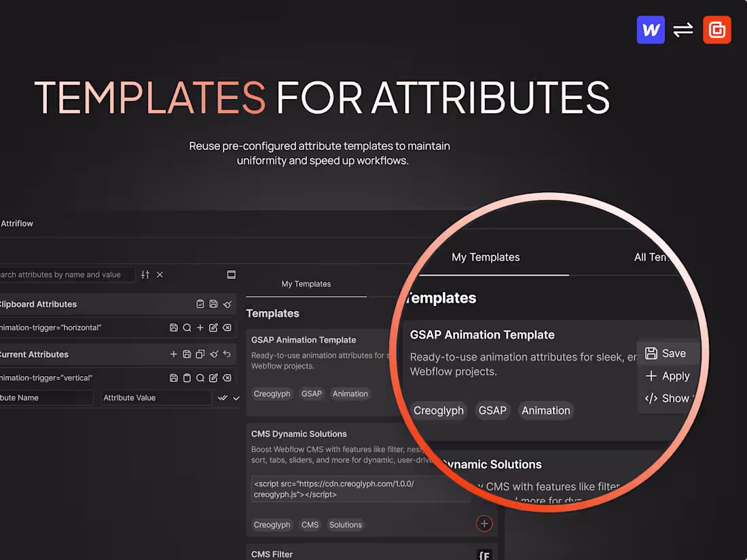This screenshot has width=747, height=560.
Task: Paste attributes using the clipboard icon
Action: tap(200, 303)
